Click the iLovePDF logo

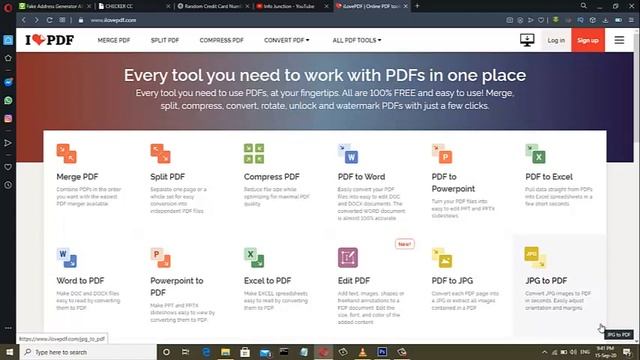(49, 40)
